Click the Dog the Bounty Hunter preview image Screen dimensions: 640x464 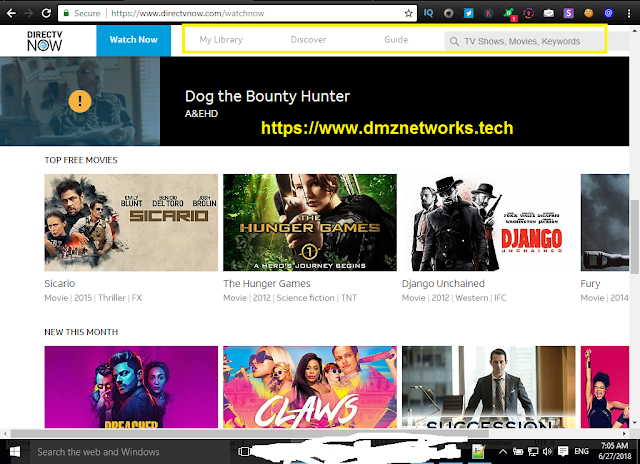pos(80,101)
